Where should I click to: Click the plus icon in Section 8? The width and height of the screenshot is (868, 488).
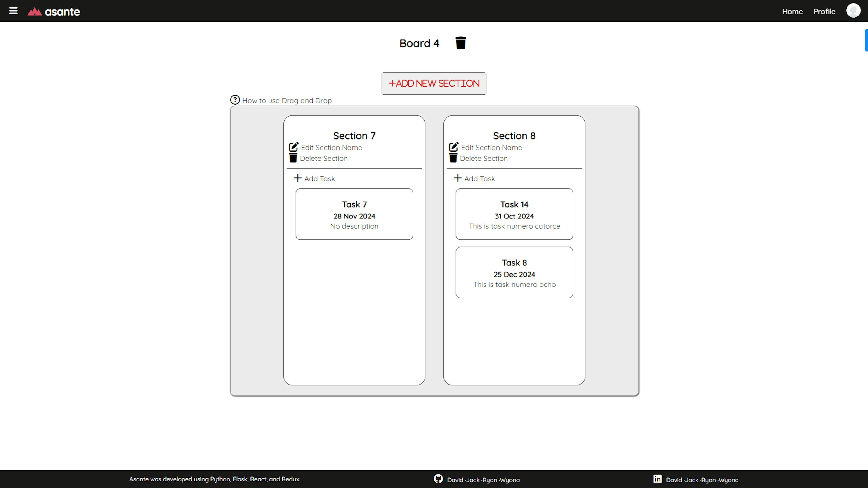[457, 178]
